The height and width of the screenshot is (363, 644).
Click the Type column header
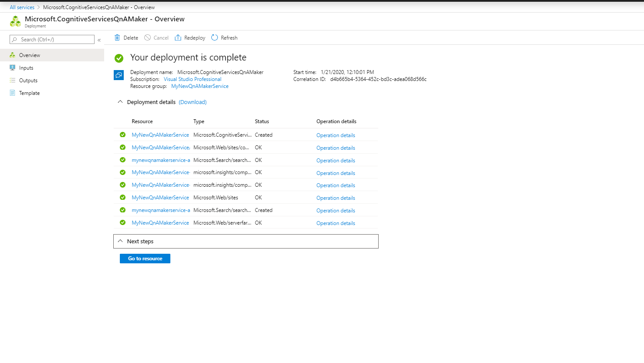[199, 121]
